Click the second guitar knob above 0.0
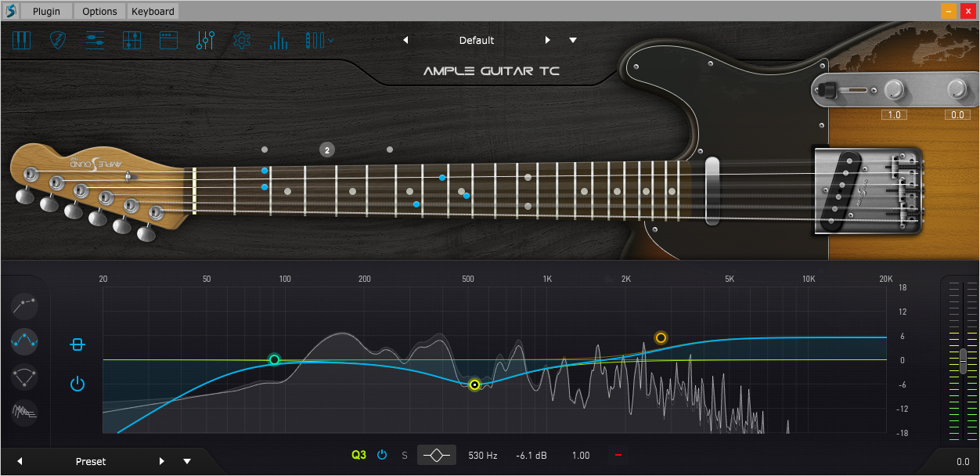Screen dimensions: 980x476 pyautogui.click(x=957, y=90)
